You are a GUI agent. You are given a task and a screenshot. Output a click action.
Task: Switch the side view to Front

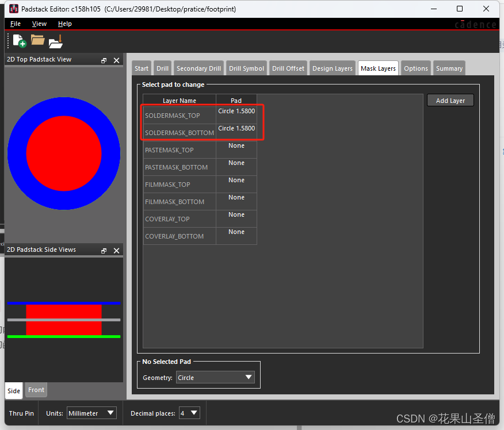point(36,390)
